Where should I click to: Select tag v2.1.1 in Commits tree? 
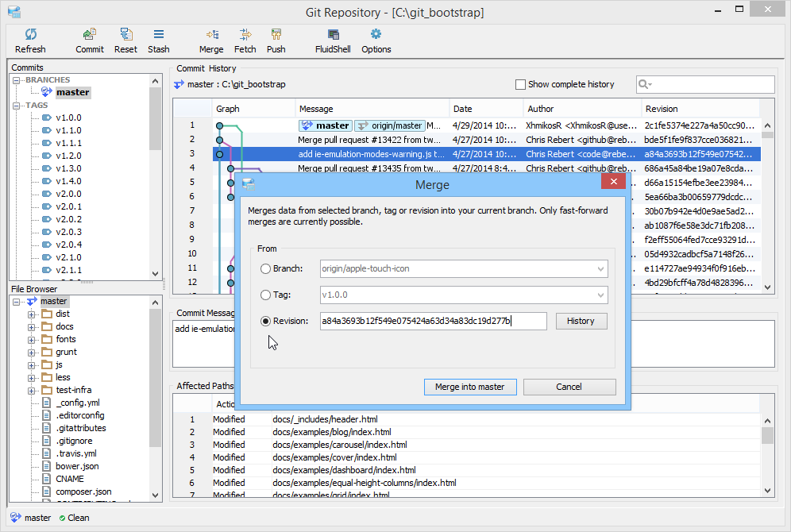point(68,270)
